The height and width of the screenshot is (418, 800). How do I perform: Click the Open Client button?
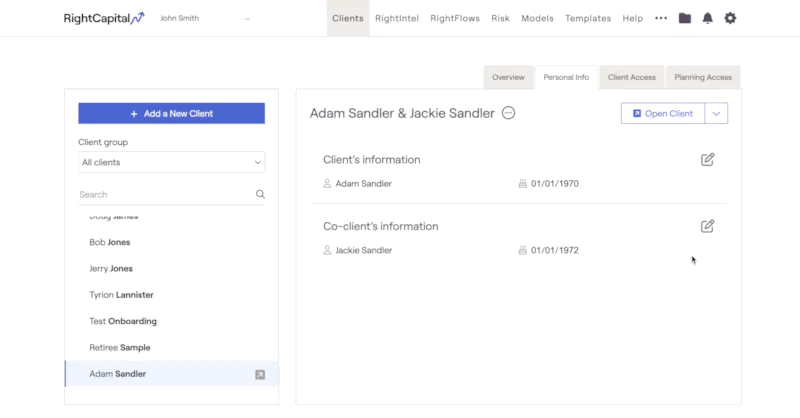pos(663,113)
